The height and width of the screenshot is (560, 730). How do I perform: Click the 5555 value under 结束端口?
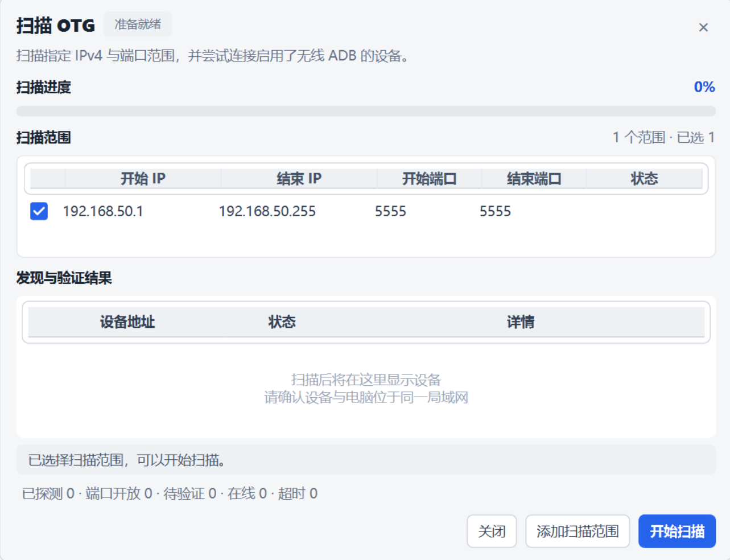coord(496,211)
